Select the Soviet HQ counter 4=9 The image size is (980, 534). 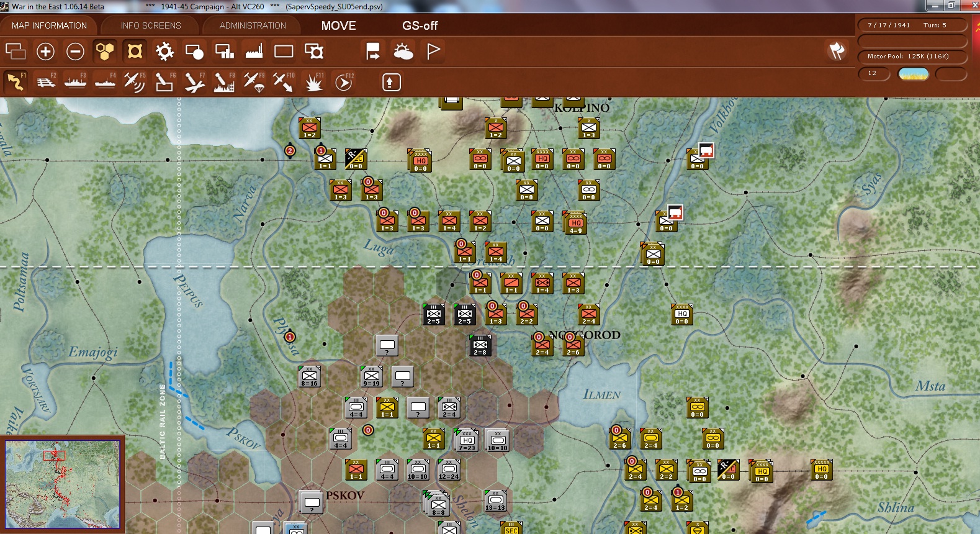pyautogui.click(x=576, y=222)
